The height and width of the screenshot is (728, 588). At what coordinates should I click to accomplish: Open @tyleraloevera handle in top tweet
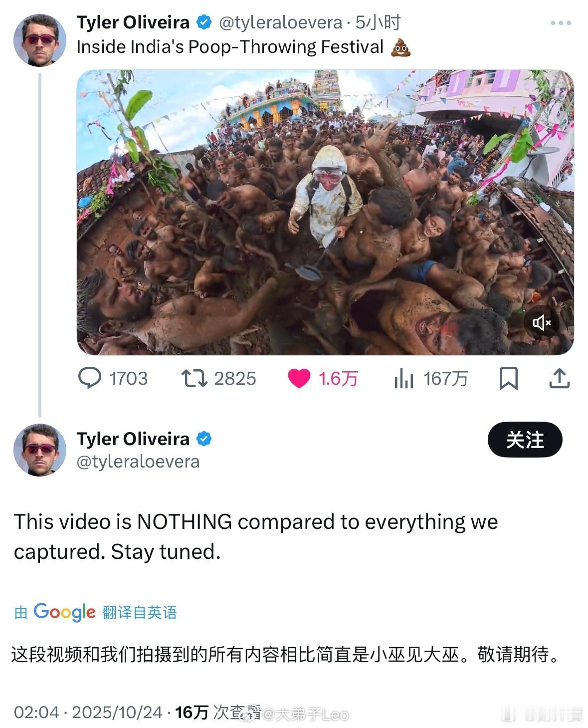(281, 22)
